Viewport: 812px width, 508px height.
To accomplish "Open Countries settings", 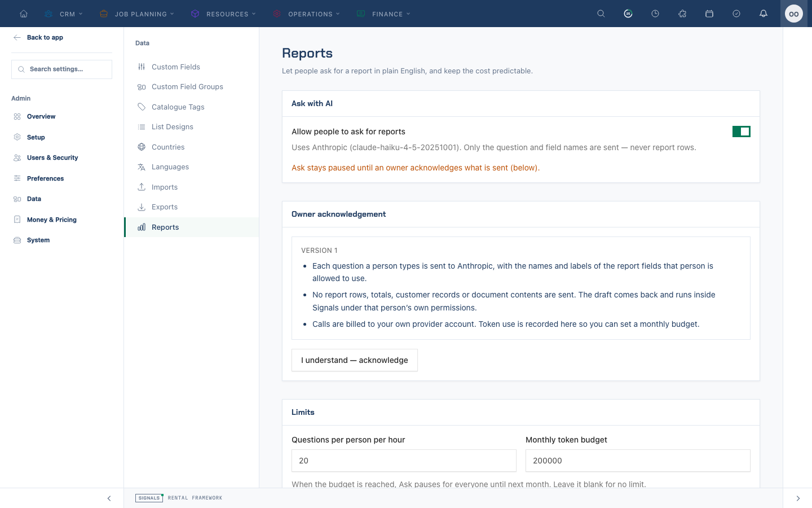I will 191,147.
